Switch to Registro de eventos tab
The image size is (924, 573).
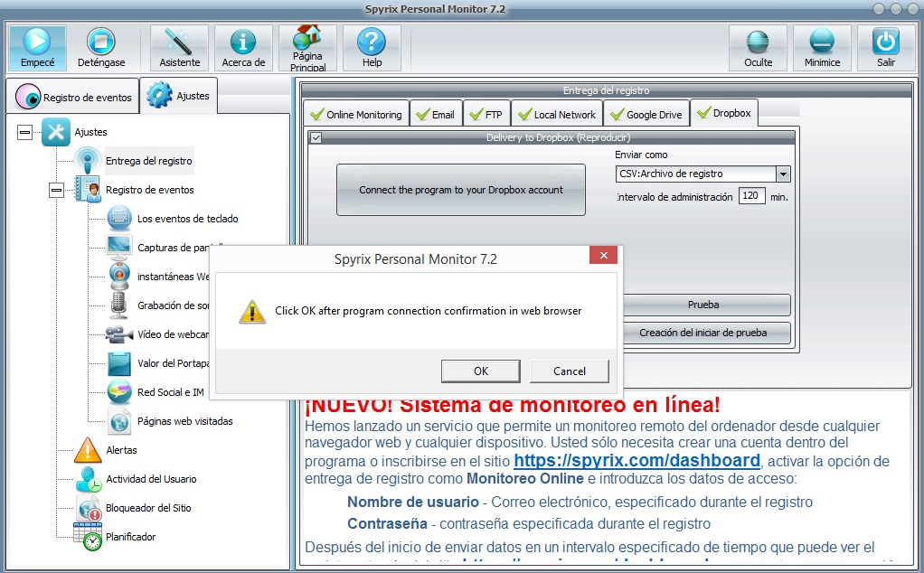(x=73, y=97)
